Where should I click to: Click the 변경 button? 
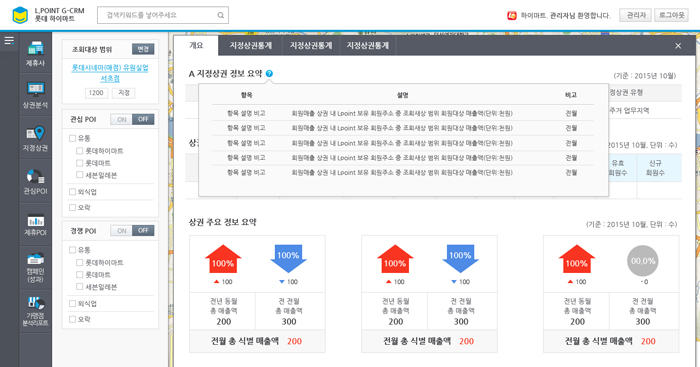click(143, 49)
